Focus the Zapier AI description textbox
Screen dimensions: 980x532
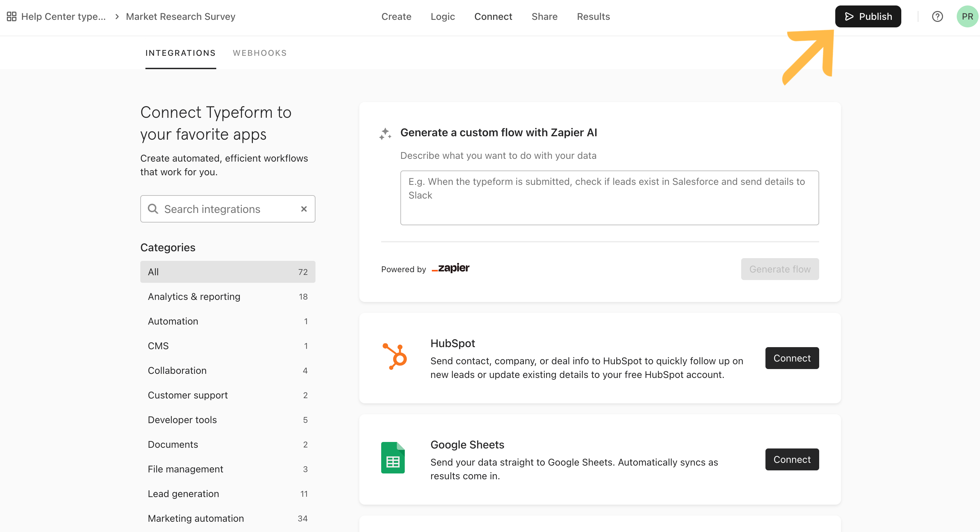click(609, 198)
